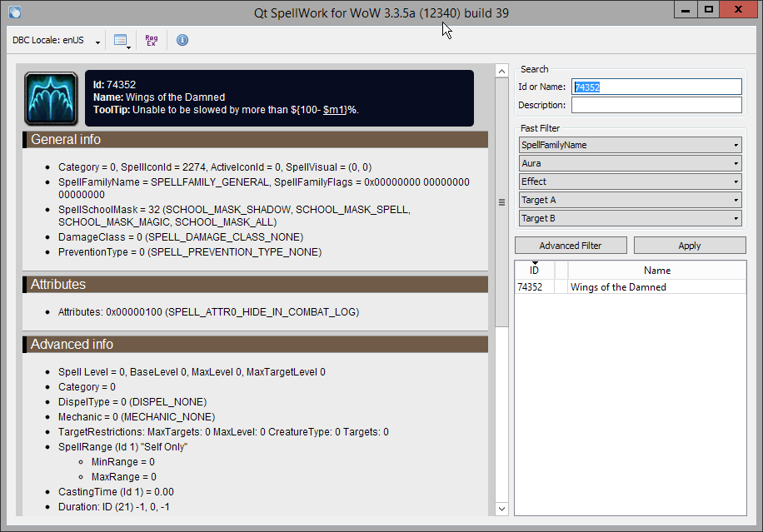Click the Apply filter button
Screen dimensions: 763x532
(690, 246)
